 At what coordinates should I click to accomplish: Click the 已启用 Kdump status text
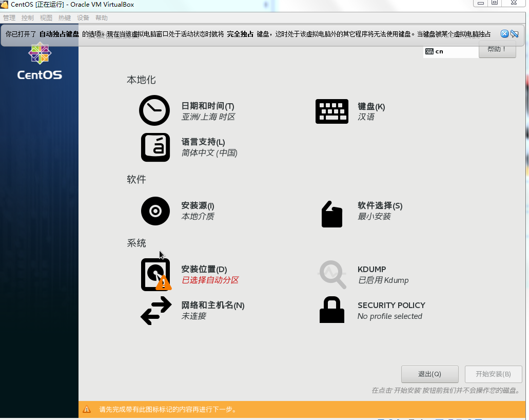tap(383, 280)
